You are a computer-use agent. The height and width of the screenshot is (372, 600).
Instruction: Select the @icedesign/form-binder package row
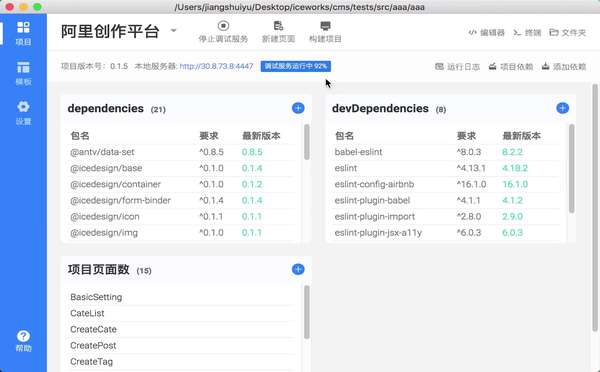tap(183, 200)
